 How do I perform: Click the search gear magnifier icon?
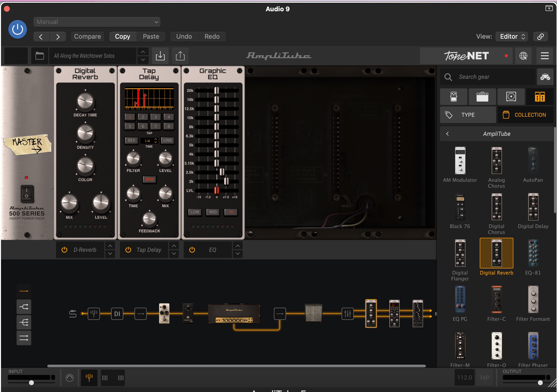coord(448,77)
